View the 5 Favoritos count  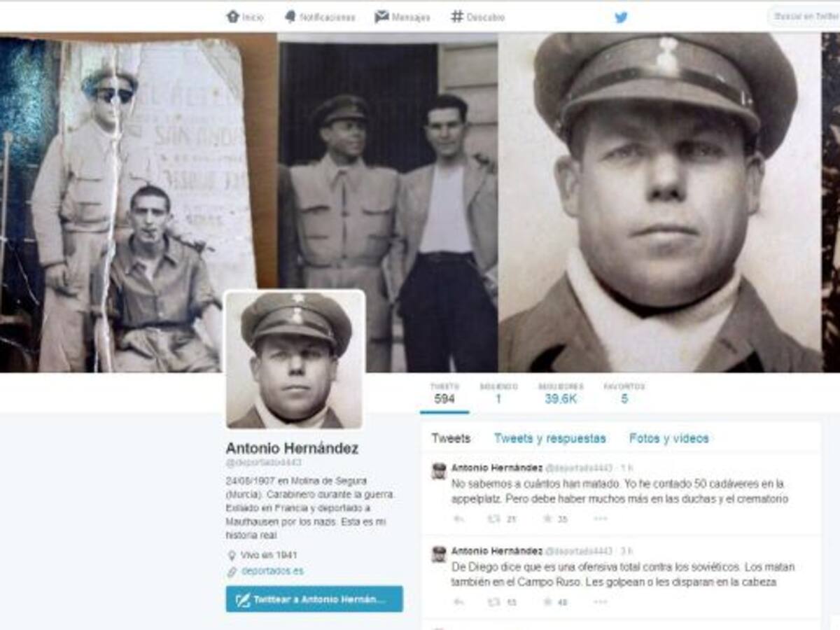tap(624, 395)
